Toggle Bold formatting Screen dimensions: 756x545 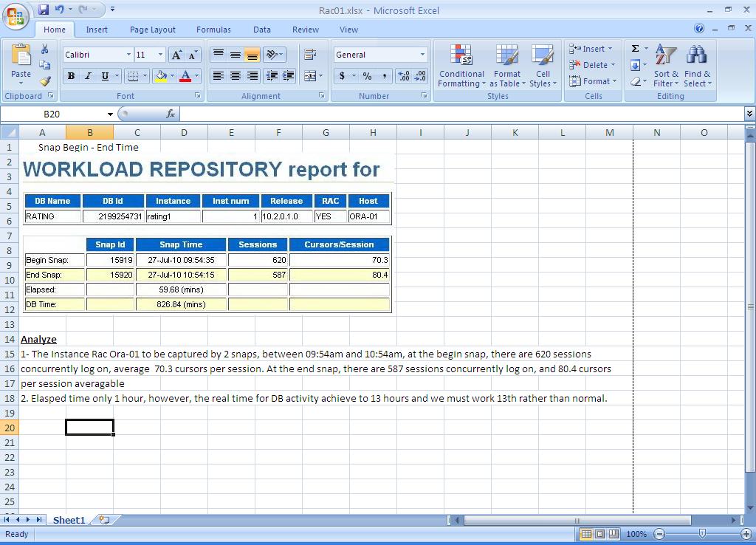point(71,76)
